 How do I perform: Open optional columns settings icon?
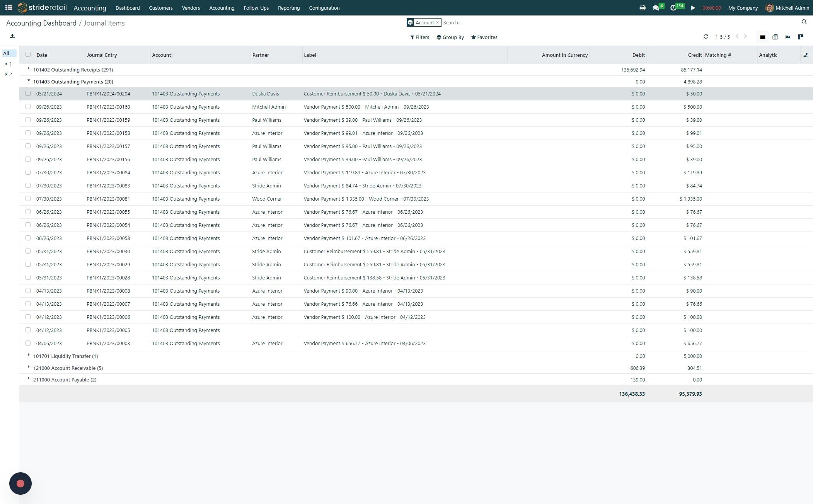[x=806, y=55]
